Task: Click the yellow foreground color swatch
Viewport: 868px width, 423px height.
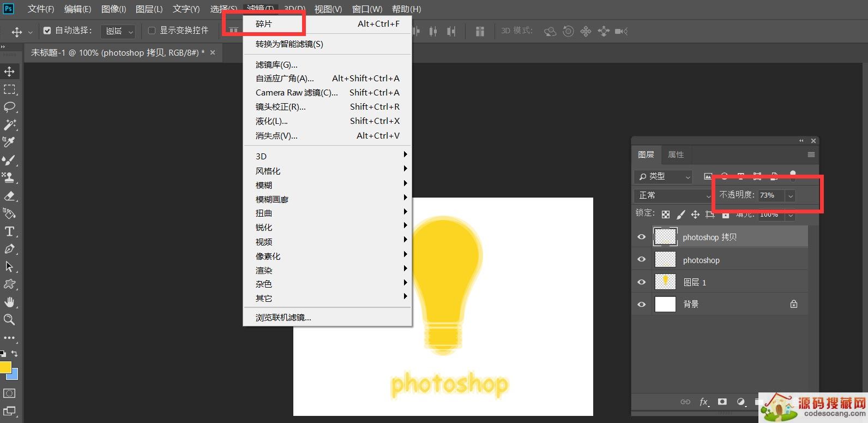Action: (5, 367)
